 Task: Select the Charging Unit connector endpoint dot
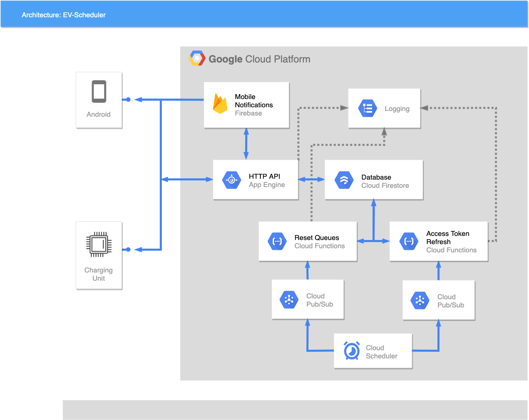click(x=128, y=249)
